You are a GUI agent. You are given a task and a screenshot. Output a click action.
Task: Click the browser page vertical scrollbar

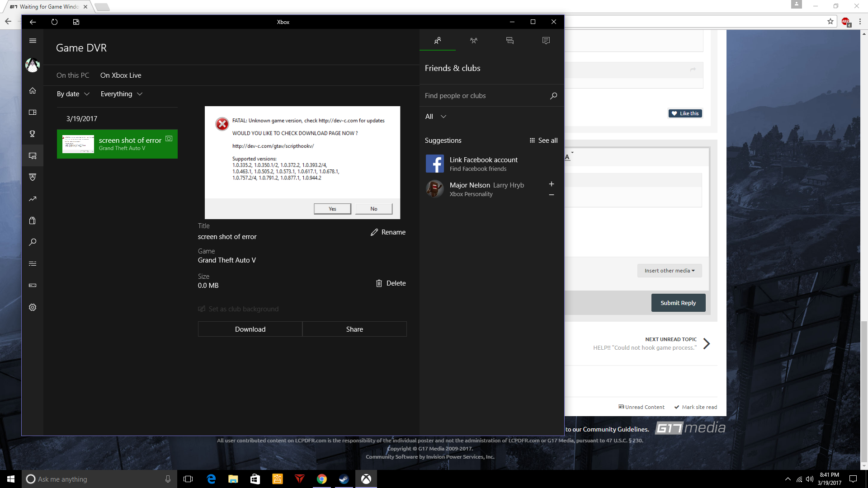864,389
